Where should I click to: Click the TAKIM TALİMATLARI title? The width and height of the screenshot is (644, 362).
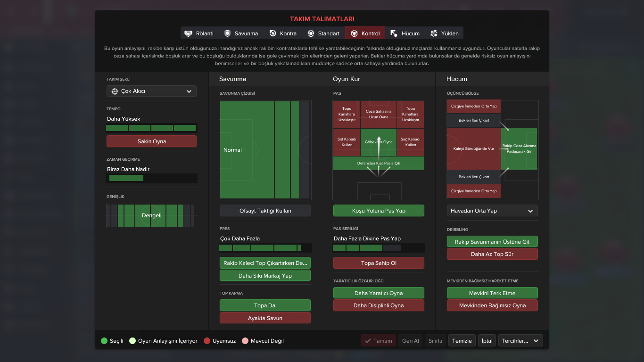pos(322,19)
